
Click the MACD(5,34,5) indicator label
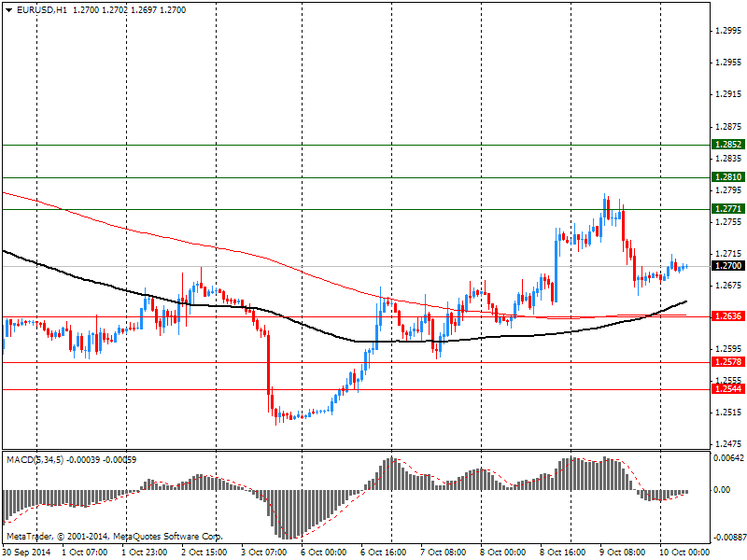(35, 460)
